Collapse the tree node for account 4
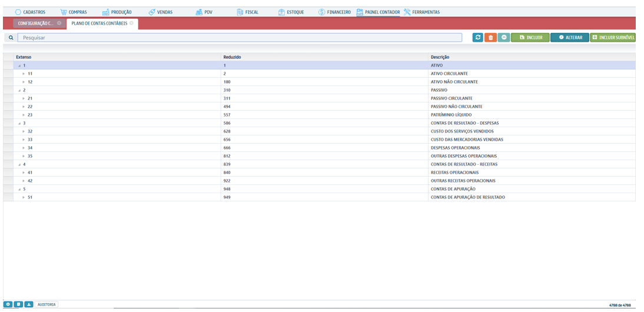The height and width of the screenshot is (312, 644). [x=19, y=164]
